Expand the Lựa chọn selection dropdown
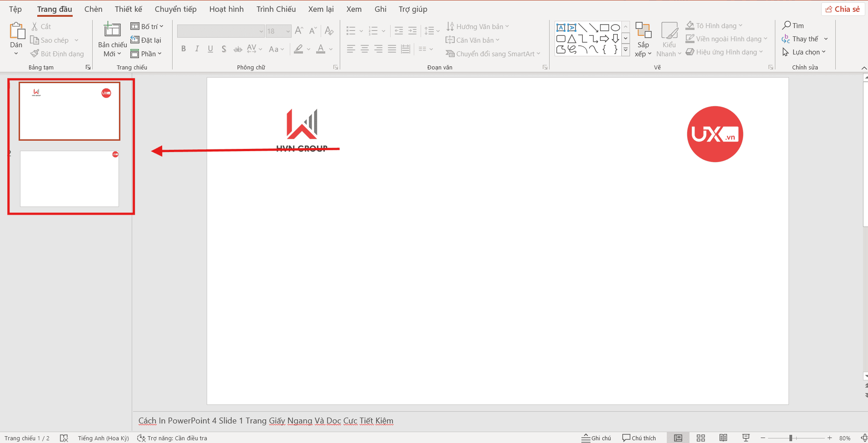The height and width of the screenshot is (443, 868). point(804,52)
